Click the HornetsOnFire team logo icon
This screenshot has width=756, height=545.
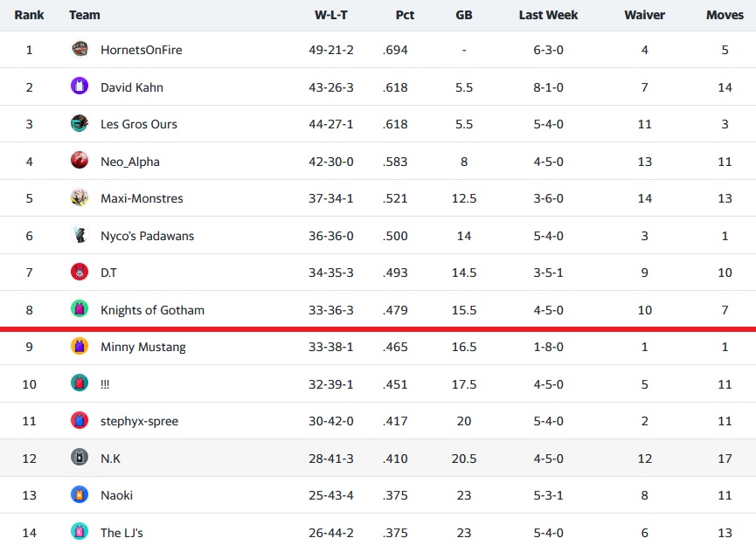[80, 49]
